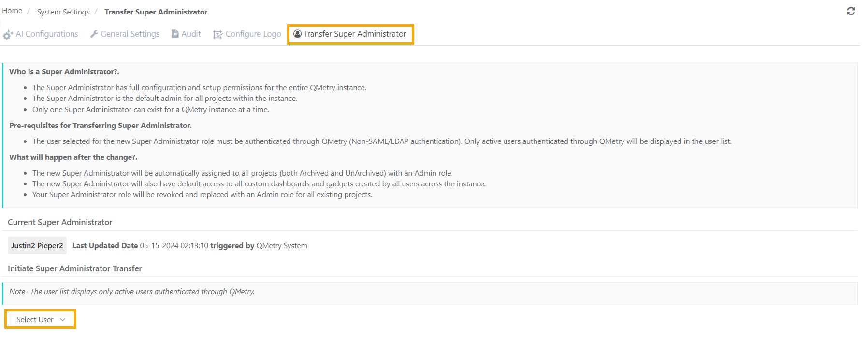Click the 'full configuration and setup permissions' bullet
The height and width of the screenshot is (338, 868).
tap(199, 87)
